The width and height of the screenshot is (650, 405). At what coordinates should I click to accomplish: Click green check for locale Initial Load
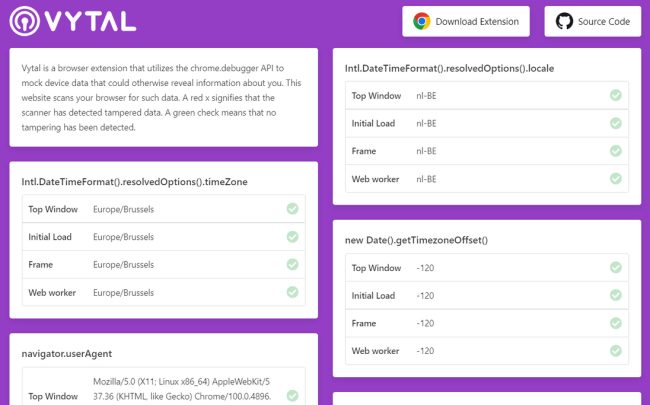tap(616, 123)
